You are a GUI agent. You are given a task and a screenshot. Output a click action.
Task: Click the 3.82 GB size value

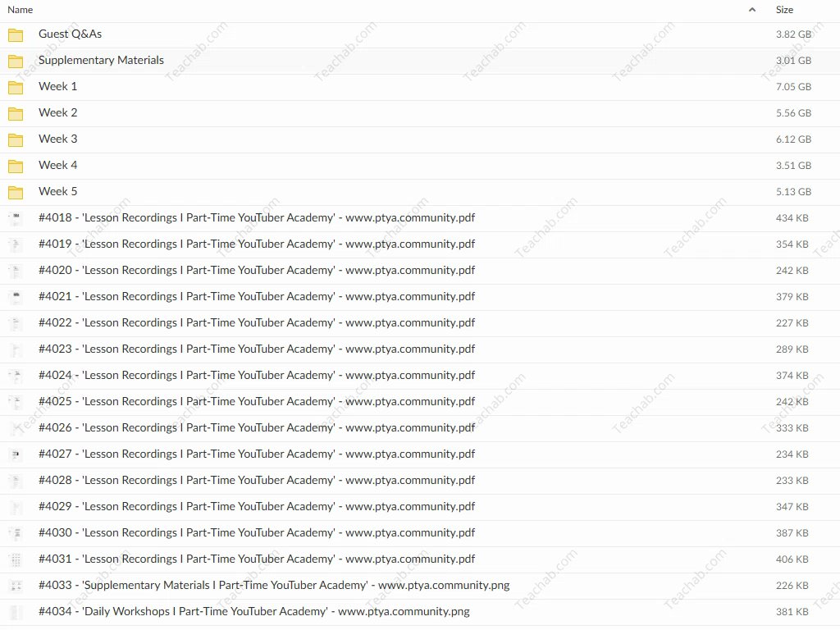(793, 34)
